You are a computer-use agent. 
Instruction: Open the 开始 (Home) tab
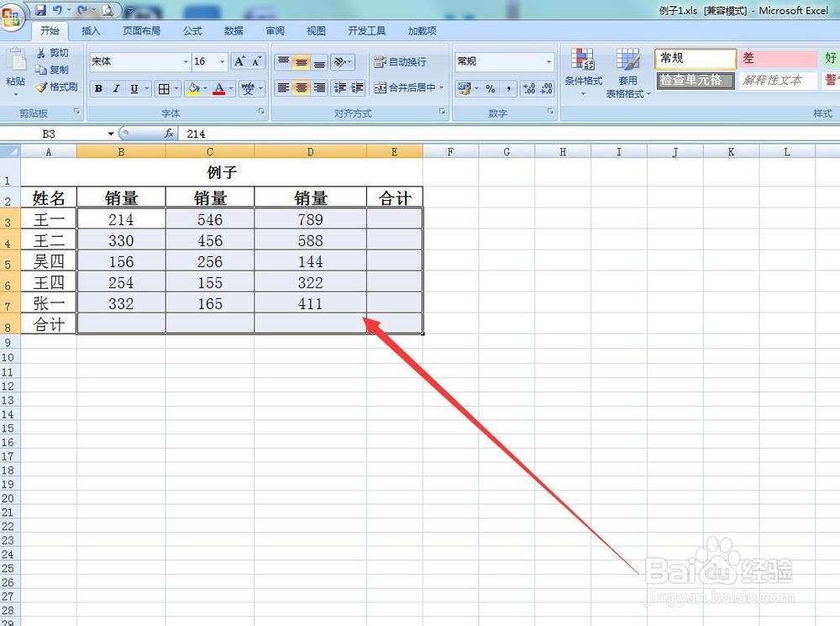coord(50,30)
